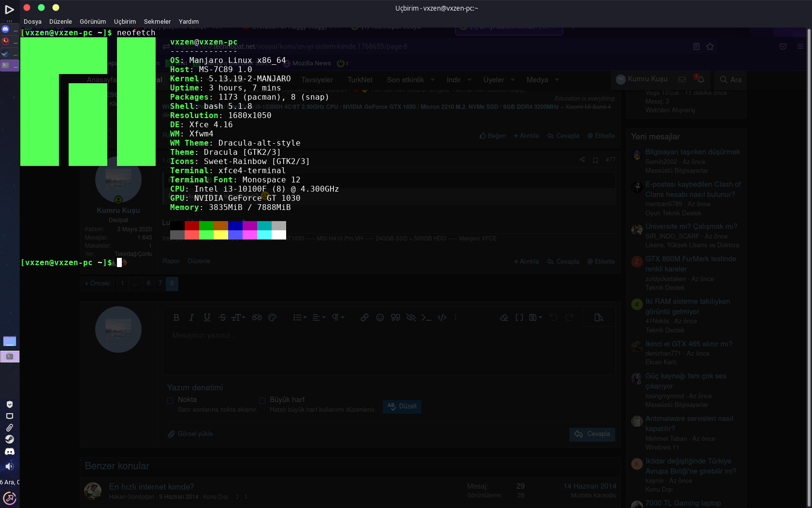Click the panel clock showing 6 Ara
Viewport: 812px width, 508px height.
click(10, 482)
